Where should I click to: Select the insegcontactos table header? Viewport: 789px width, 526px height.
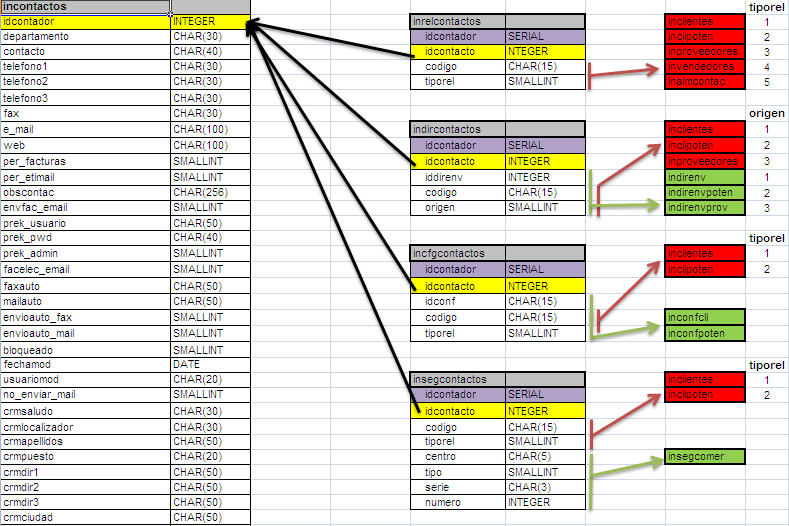[x=457, y=380]
